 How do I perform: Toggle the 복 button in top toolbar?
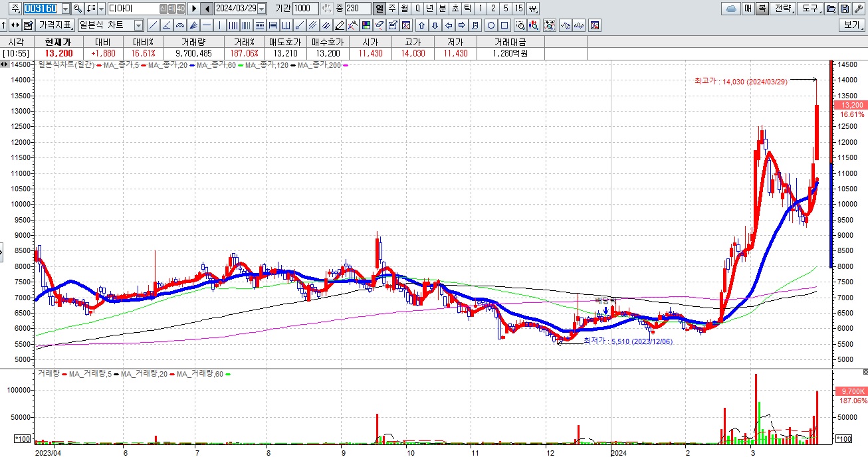click(762, 9)
